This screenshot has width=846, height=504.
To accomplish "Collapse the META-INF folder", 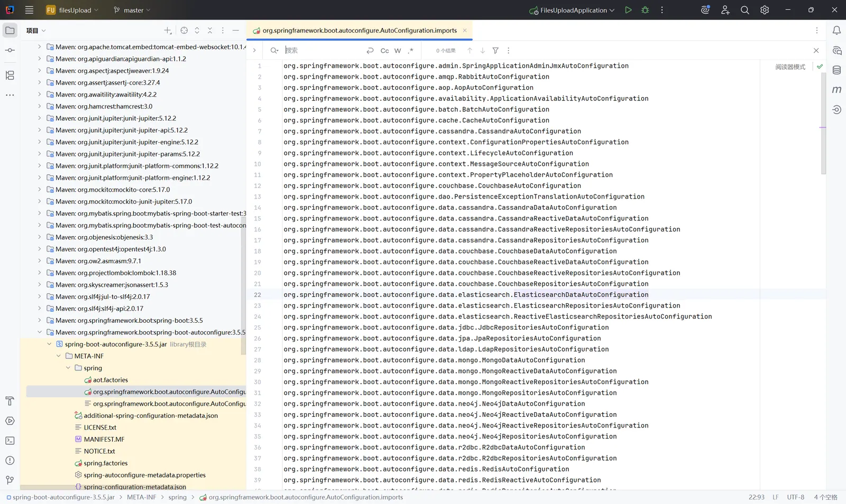I will (x=59, y=356).
